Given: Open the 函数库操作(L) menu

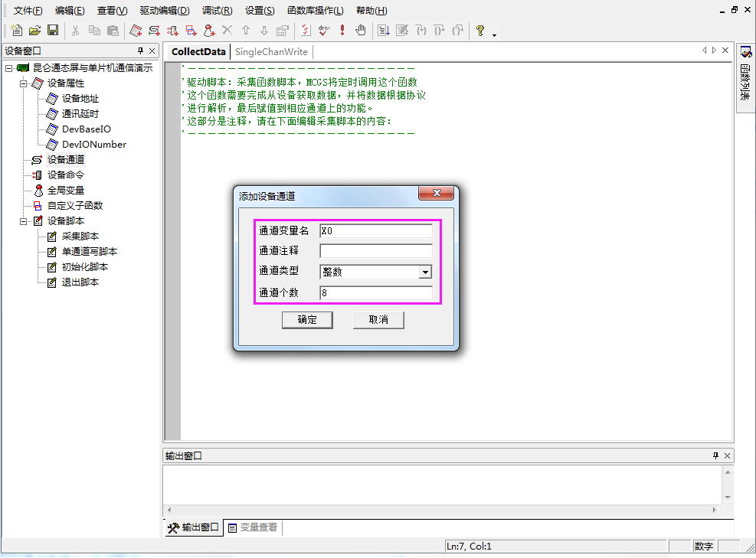Looking at the screenshot, I should tap(316, 11).
